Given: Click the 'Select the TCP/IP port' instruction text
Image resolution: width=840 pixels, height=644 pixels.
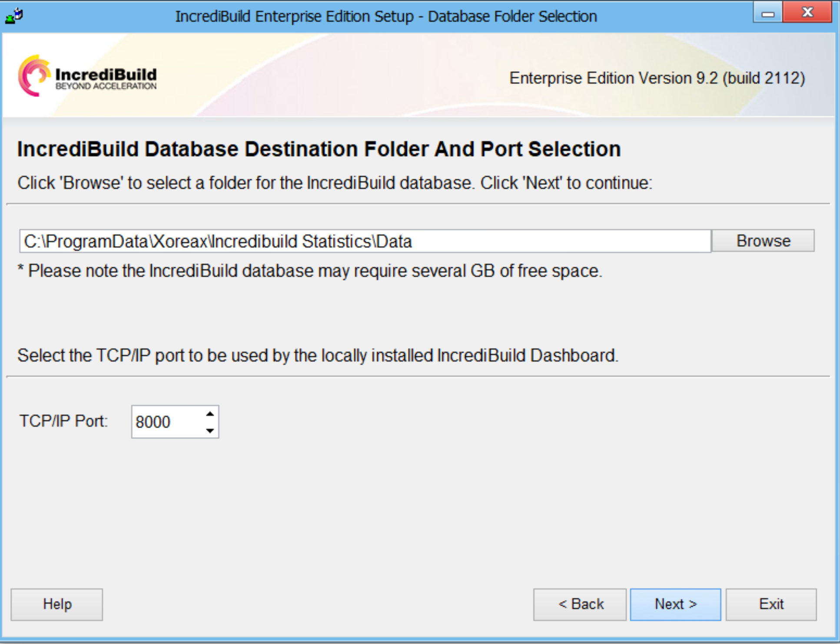Looking at the screenshot, I should [x=318, y=356].
